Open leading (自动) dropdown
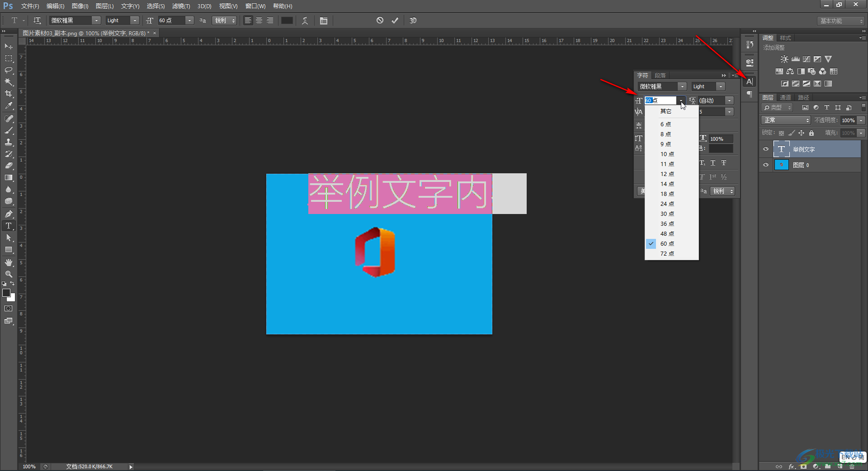Viewport: 868px width, 471px height. tap(729, 100)
